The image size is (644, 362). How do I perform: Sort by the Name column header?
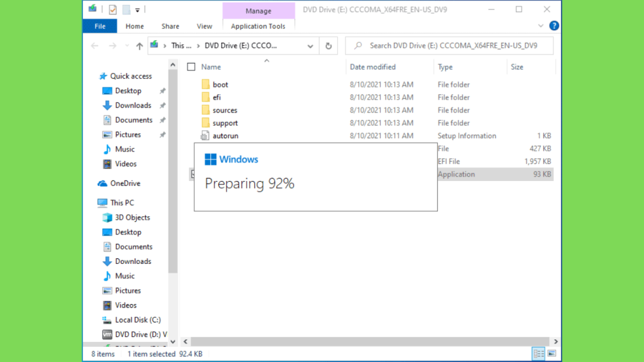pos(211,67)
